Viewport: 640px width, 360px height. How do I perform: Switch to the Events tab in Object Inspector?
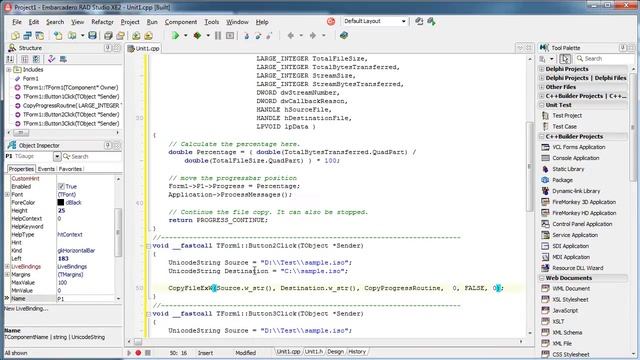46,169
